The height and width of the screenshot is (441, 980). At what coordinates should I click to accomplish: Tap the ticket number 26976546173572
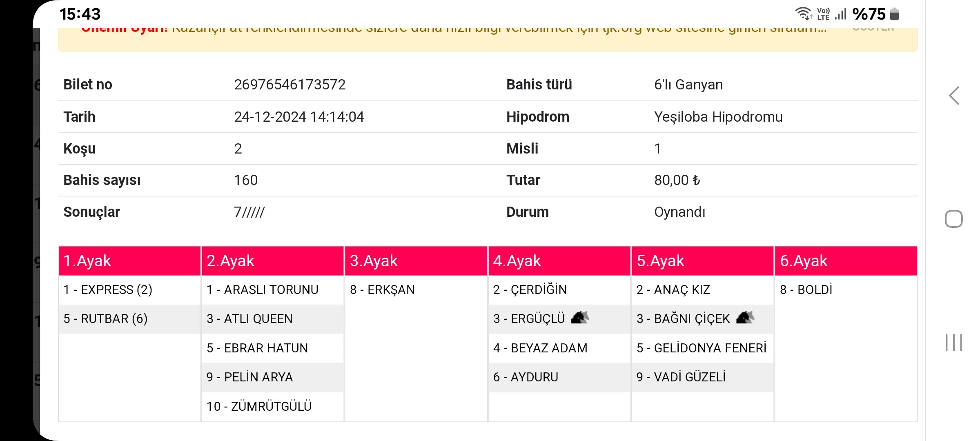290,85
